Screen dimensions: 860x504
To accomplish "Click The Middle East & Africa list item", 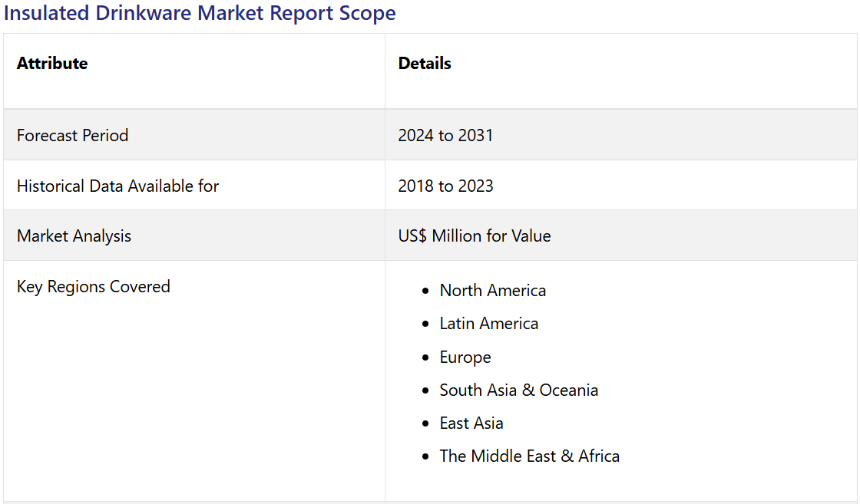I will tap(530, 456).
